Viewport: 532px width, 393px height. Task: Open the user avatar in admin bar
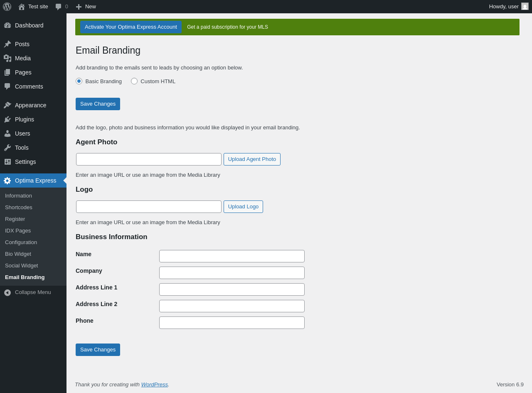pos(525,6)
